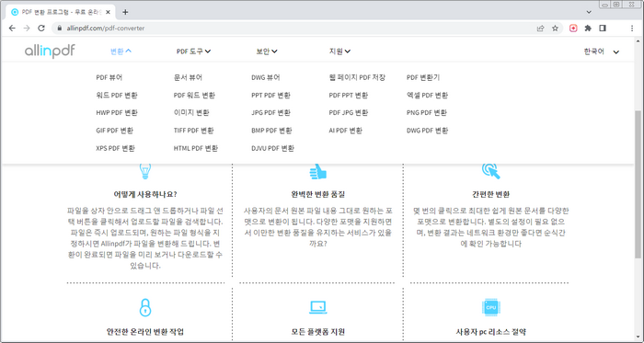This screenshot has width=644, height=343.
Task: Click the laptop icon above 모든 플랫폼 지원
Action: pyautogui.click(x=317, y=307)
